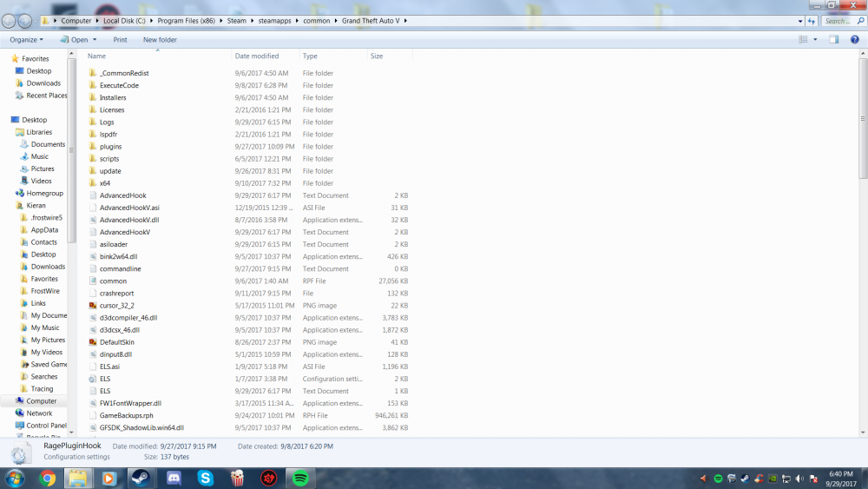The image size is (868, 489).
Task: Open Spotify from the taskbar
Action: 300,478
